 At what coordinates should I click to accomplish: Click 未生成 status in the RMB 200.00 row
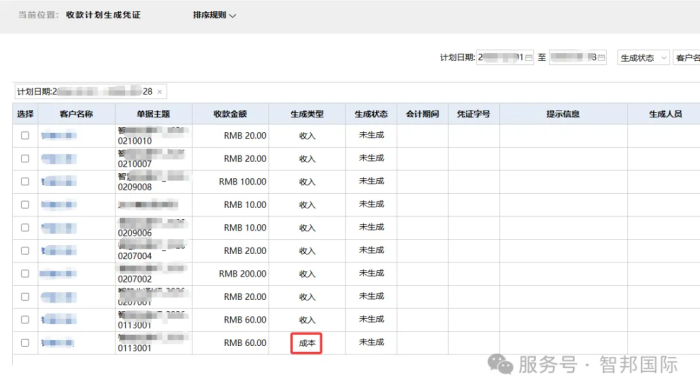[371, 273]
